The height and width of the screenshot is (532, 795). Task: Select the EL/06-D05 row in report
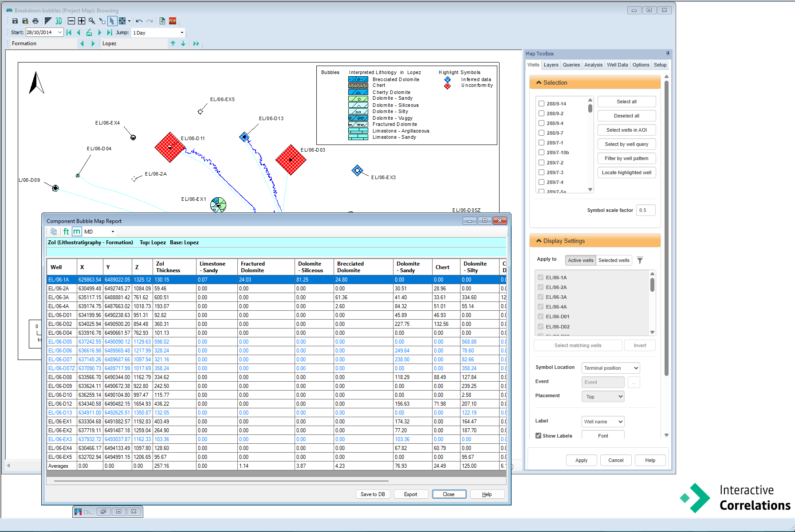(x=276, y=342)
